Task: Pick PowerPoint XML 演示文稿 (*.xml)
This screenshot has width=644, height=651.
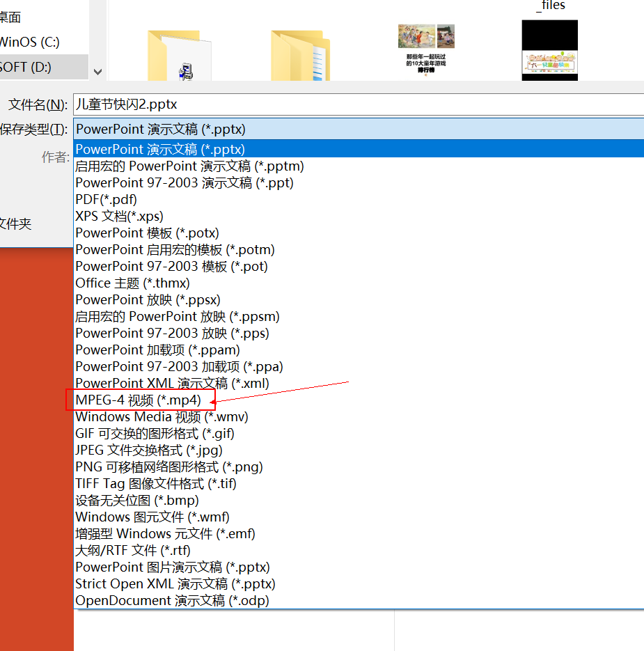Action: 359,383
